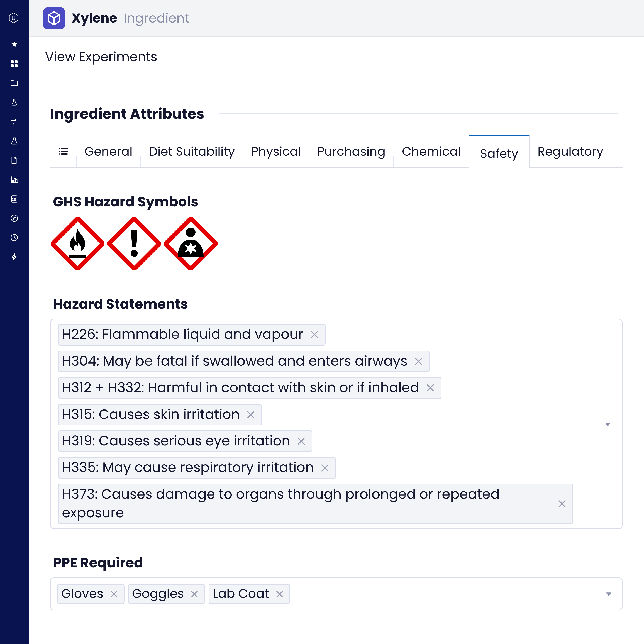Click the health hazard GHS symbol
Viewport: 644px width, 644px height.
click(x=191, y=244)
